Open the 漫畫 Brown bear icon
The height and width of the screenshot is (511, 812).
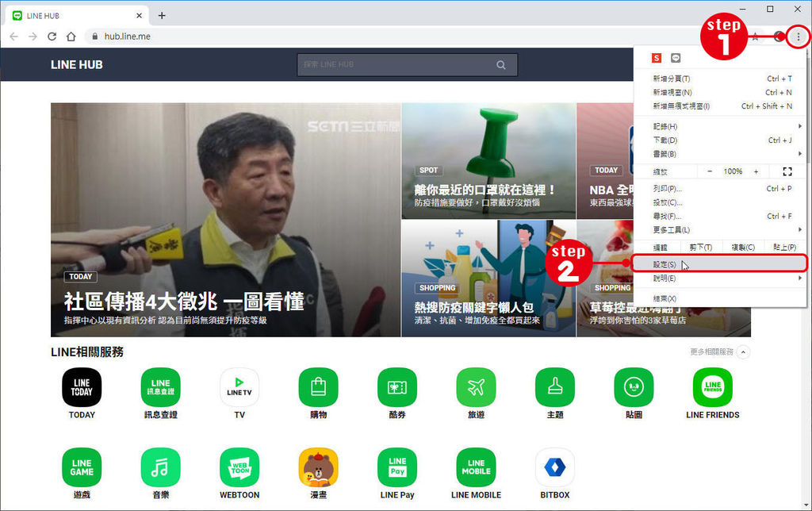click(319, 467)
